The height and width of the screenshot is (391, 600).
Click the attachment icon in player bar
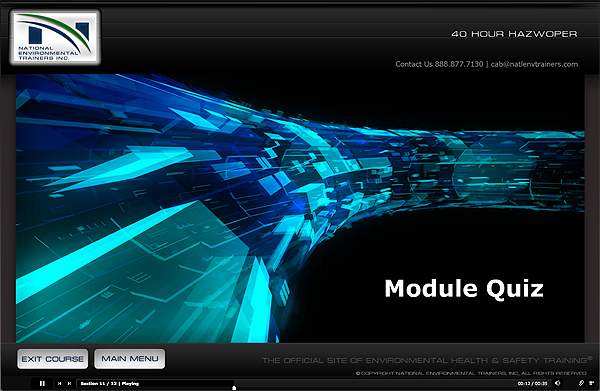click(581, 383)
